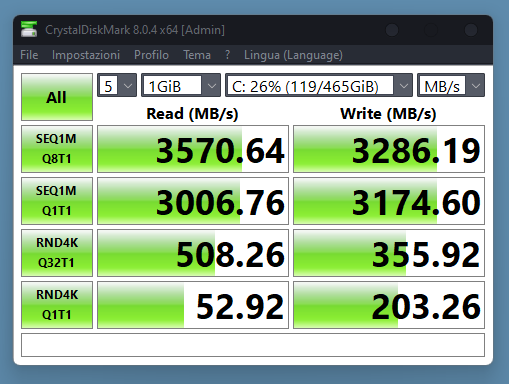The width and height of the screenshot is (509, 384).
Task: Select the 3174.60 write result
Action: tap(389, 201)
